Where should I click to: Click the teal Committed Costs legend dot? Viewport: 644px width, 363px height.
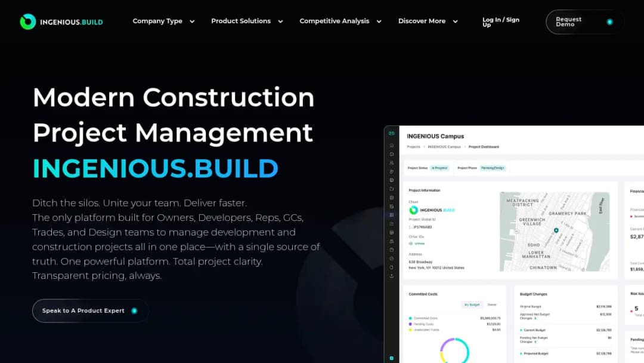(x=410, y=318)
